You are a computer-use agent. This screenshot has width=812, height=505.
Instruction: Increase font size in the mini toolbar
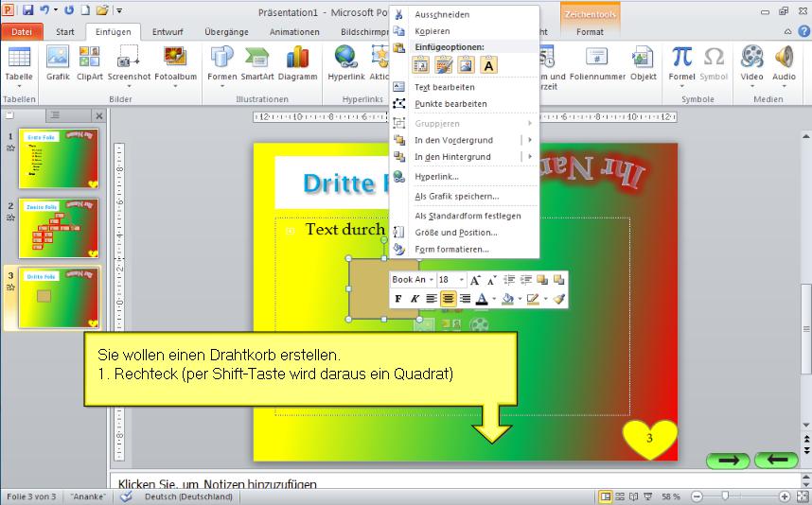[475, 280]
